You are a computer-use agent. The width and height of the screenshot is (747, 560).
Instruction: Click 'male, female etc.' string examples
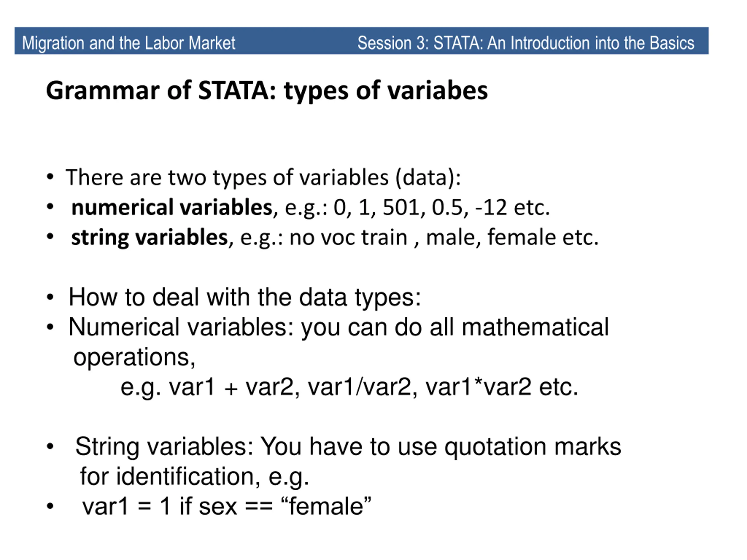[512, 237]
